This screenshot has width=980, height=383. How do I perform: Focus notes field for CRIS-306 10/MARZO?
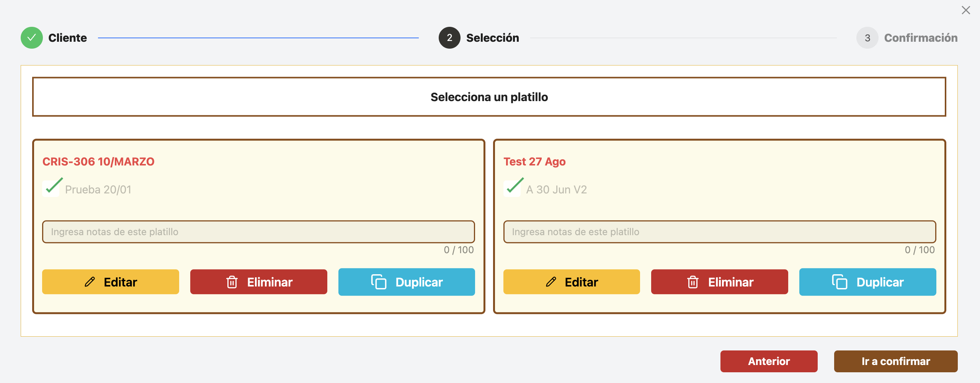pos(258,232)
